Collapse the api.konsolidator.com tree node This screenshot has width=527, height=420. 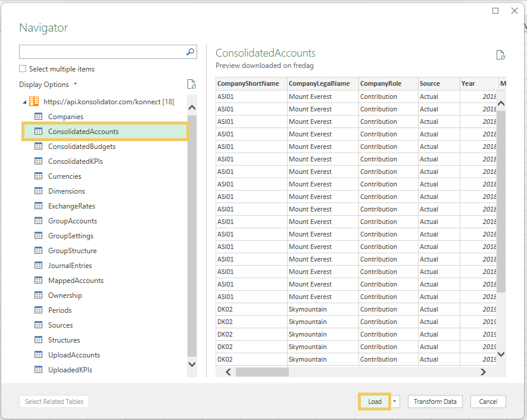24,102
